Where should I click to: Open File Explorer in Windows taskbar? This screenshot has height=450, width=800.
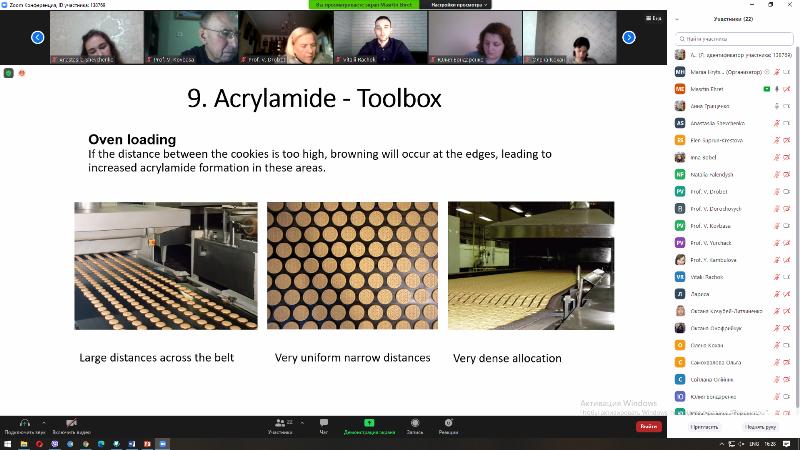(23, 444)
